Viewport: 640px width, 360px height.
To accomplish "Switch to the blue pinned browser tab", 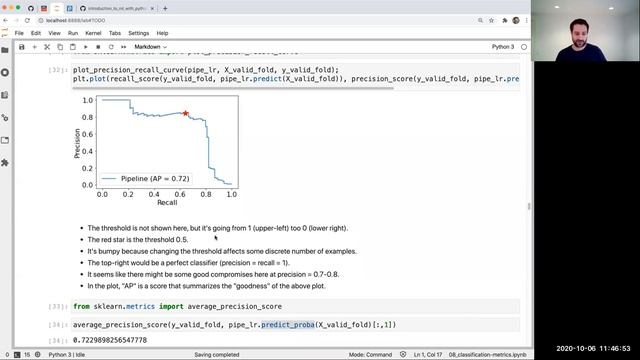I will [70, 8].
